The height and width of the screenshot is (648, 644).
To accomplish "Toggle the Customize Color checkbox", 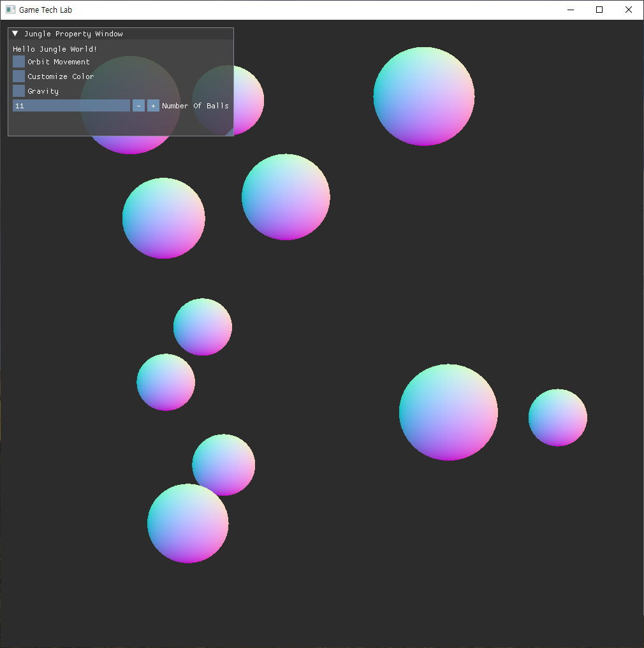I will click(x=19, y=76).
